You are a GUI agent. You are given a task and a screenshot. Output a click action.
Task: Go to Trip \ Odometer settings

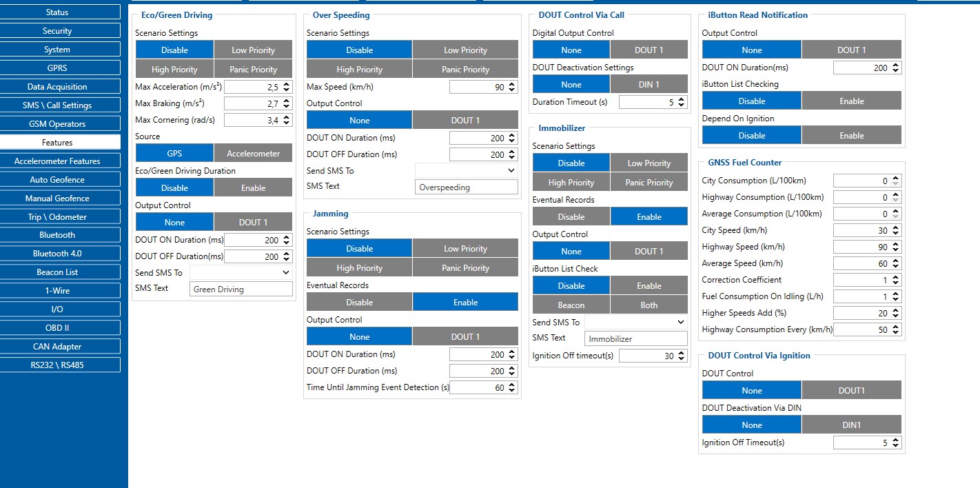57,216
